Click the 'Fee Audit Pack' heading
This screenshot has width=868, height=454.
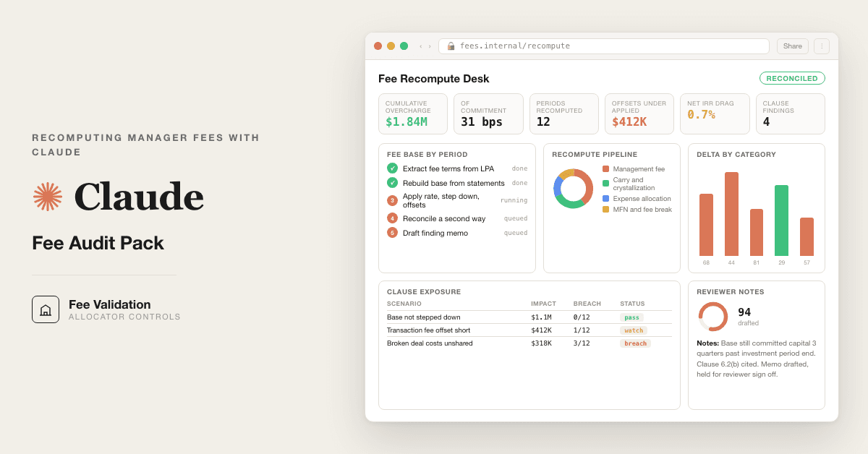(98, 243)
